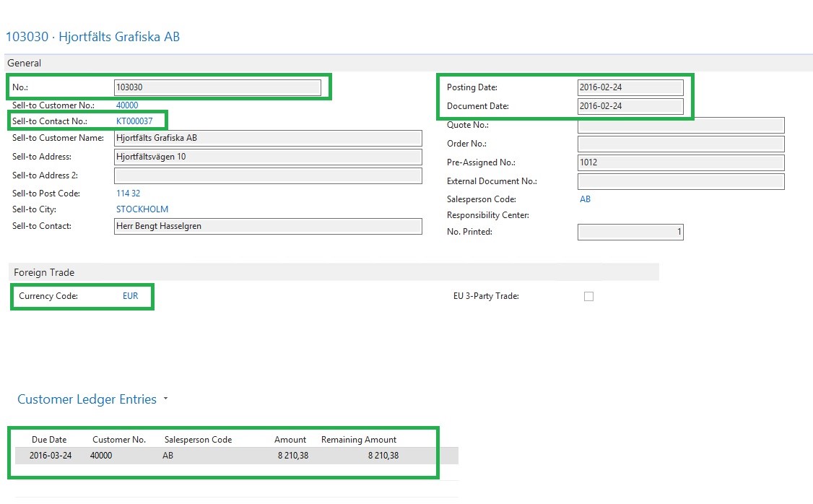This screenshot has height=504, width=813.
Task: Toggle the EU 3-Party Trade checkbox
Action: [x=588, y=297]
